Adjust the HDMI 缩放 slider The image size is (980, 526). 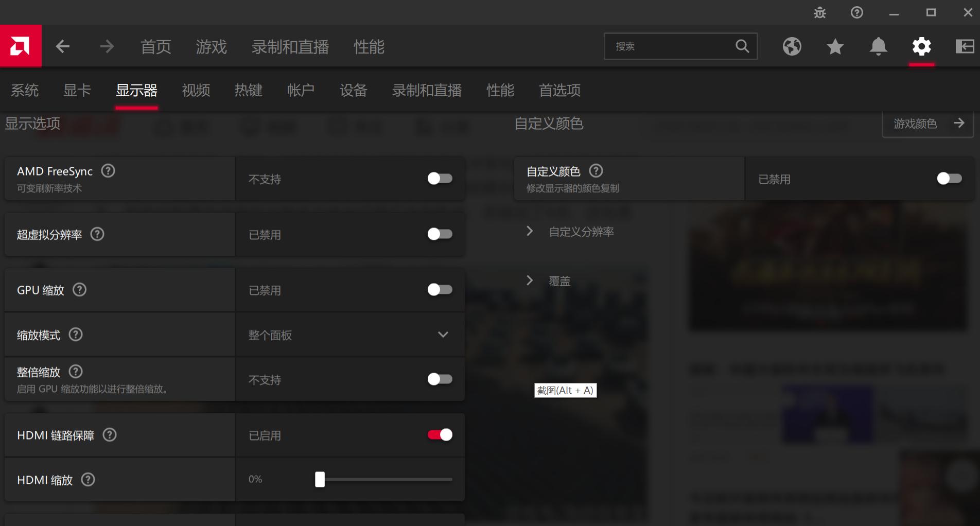320,479
